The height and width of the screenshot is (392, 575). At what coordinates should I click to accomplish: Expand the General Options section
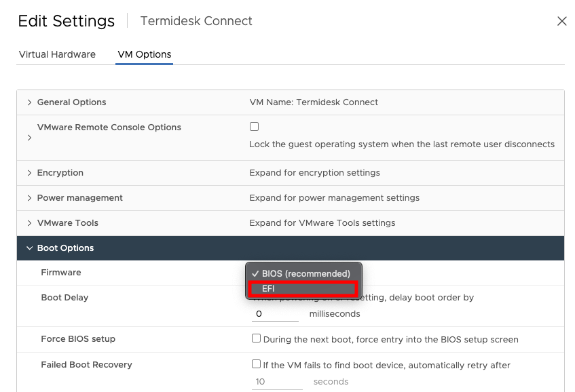[x=29, y=102]
